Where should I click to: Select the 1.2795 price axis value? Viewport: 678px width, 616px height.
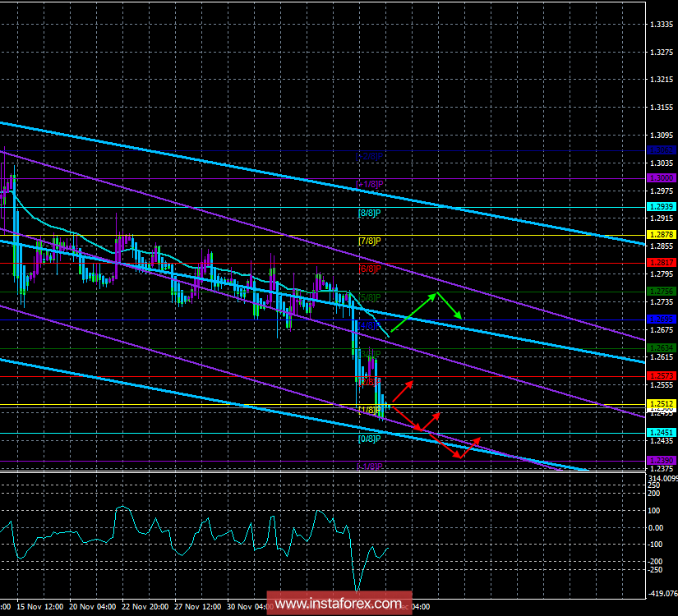click(x=662, y=274)
